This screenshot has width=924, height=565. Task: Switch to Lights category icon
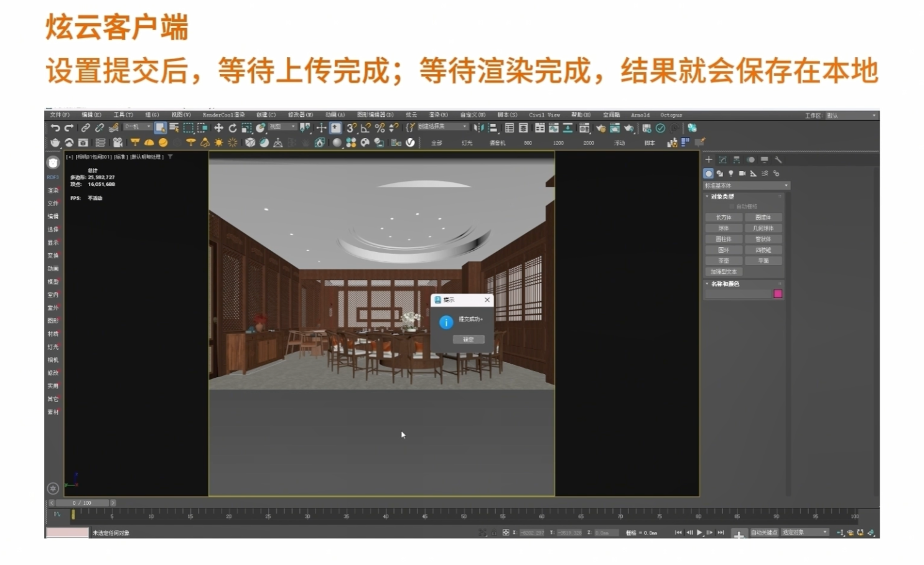[x=731, y=174]
